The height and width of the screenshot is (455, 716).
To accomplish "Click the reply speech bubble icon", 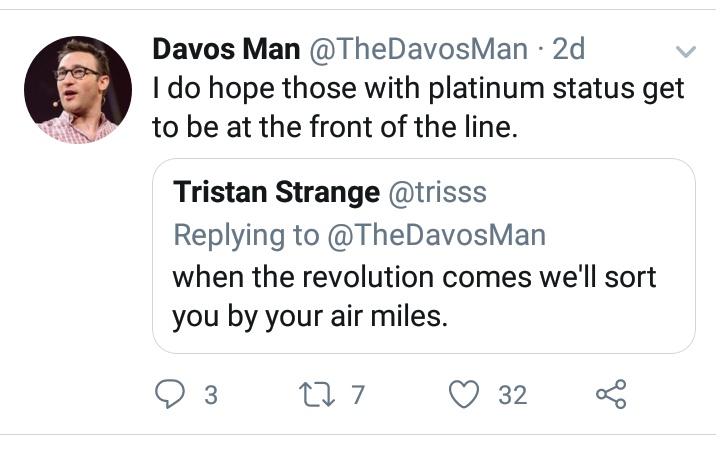I will point(171,395).
